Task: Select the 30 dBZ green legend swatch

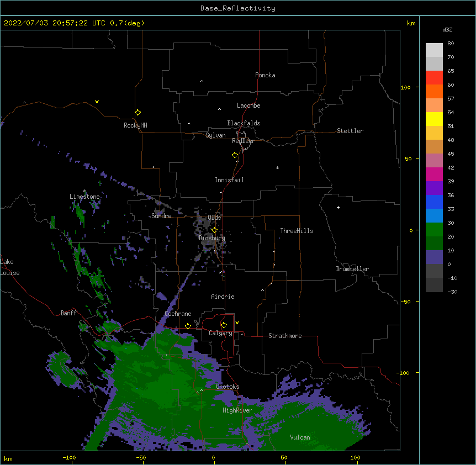Action: pyautogui.click(x=434, y=230)
